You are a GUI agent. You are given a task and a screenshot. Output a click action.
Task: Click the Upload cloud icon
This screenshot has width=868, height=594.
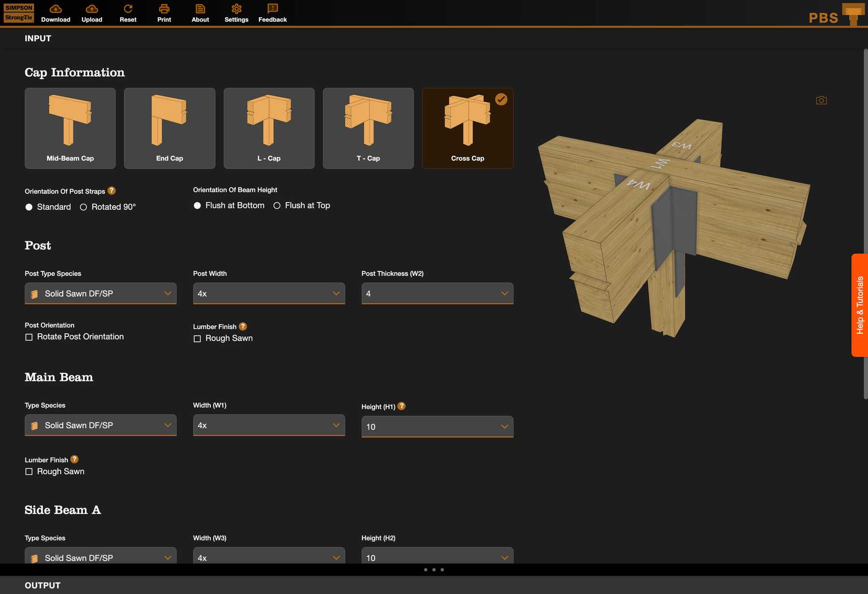point(92,9)
